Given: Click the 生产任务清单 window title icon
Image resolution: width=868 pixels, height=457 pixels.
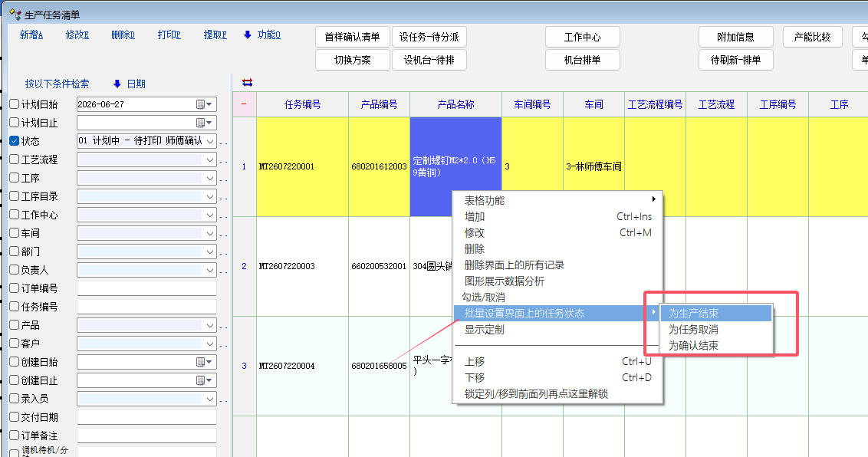Looking at the screenshot, I should [15, 15].
